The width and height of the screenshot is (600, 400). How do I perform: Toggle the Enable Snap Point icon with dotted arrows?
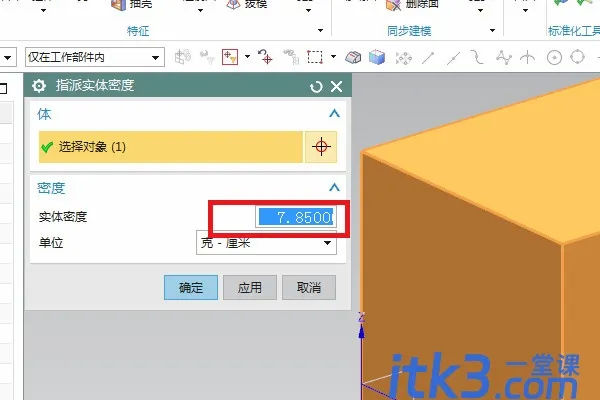[x=403, y=58]
